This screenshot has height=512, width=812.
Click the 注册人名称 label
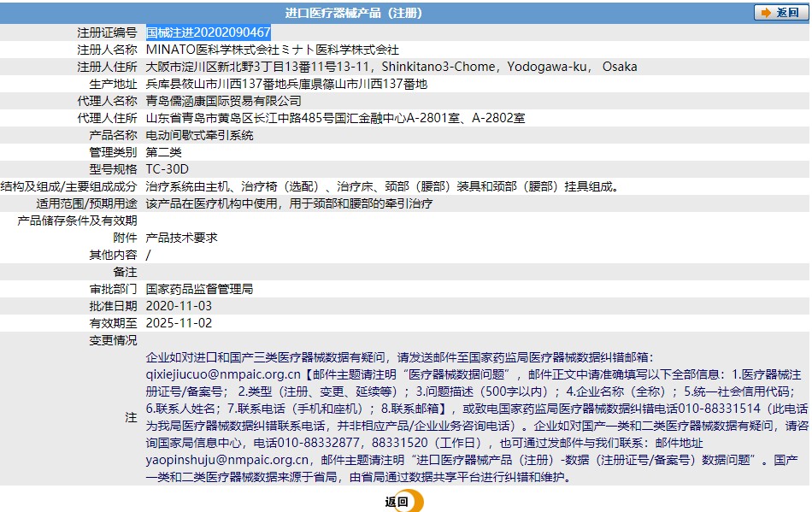click(107, 50)
